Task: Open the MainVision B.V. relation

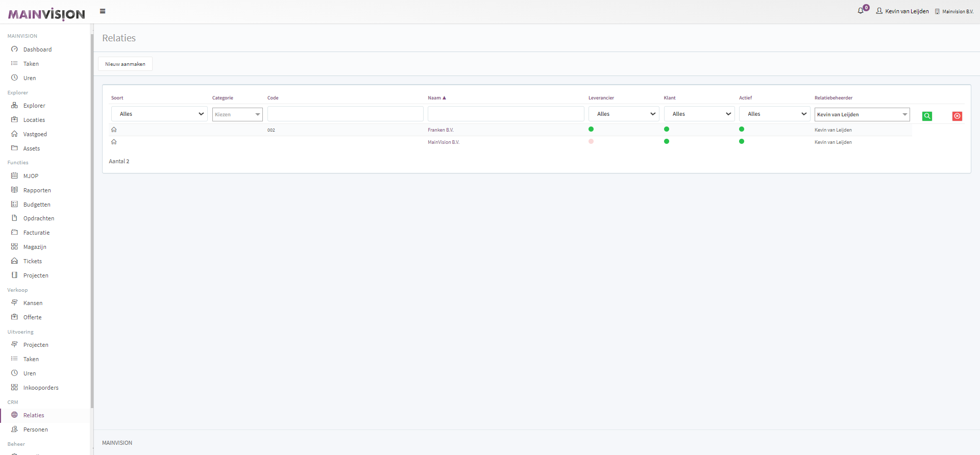Action: [x=444, y=142]
